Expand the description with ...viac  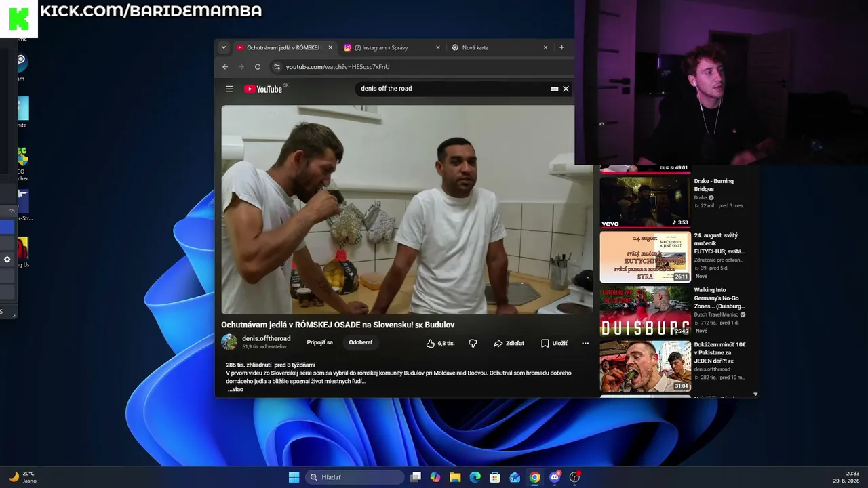(x=235, y=389)
